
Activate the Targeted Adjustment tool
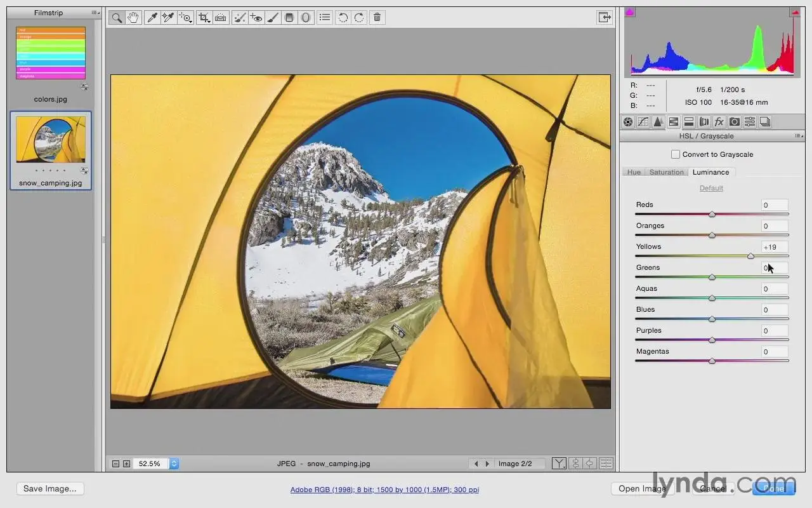point(185,18)
